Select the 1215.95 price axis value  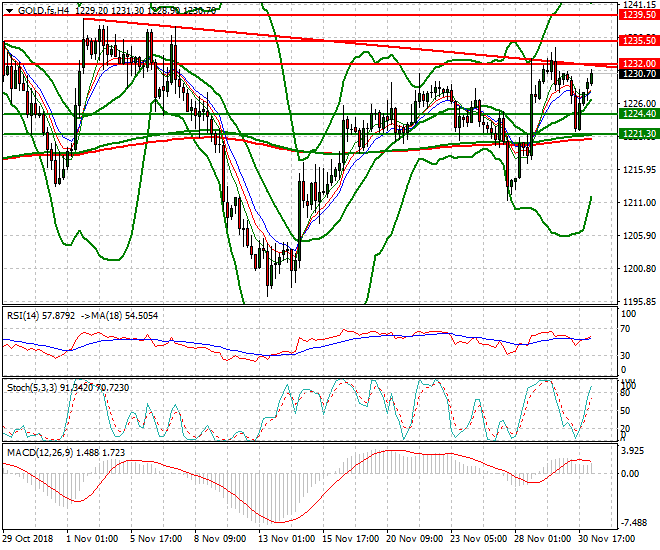tap(639, 170)
